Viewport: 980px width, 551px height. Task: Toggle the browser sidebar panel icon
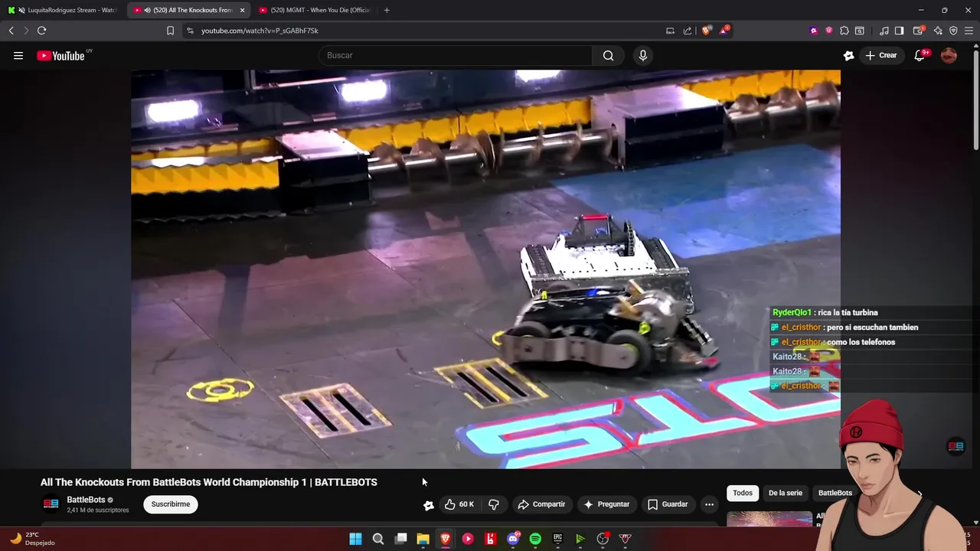click(899, 31)
